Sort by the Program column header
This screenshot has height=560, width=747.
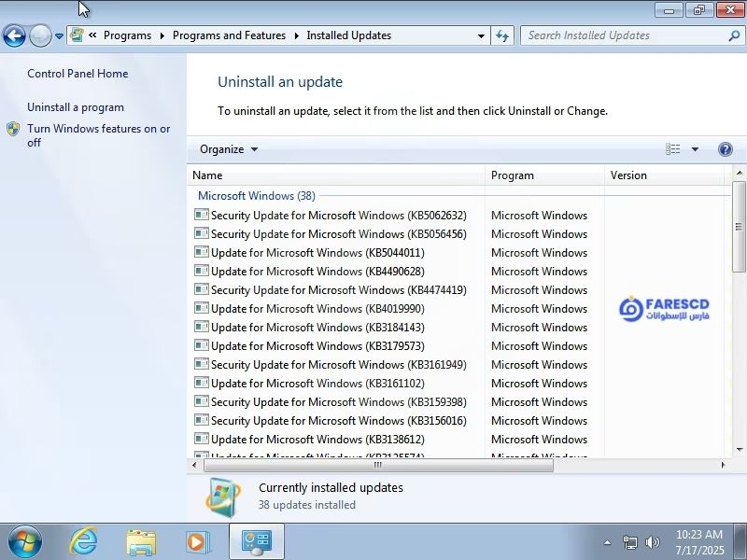click(545, 175)
